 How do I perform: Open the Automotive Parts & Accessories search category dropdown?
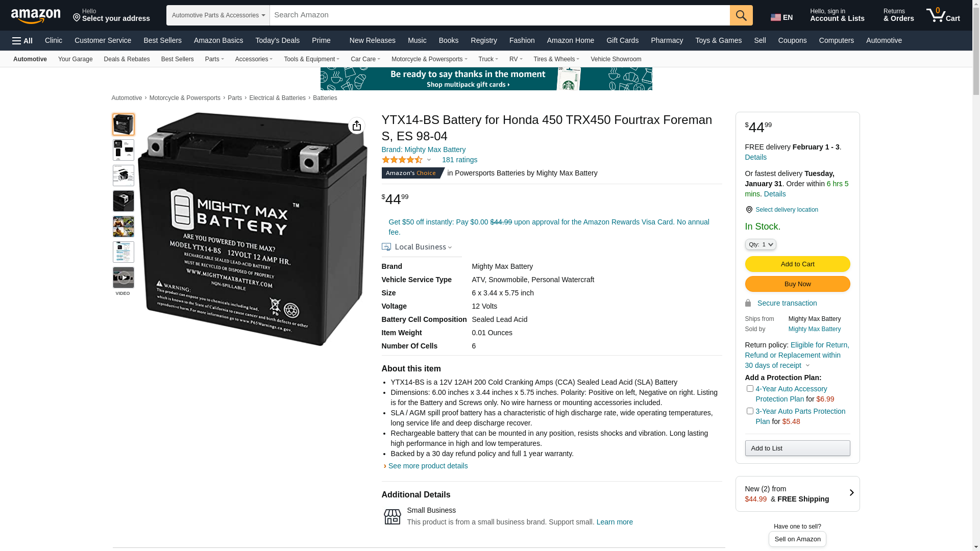tap(218, 15)
